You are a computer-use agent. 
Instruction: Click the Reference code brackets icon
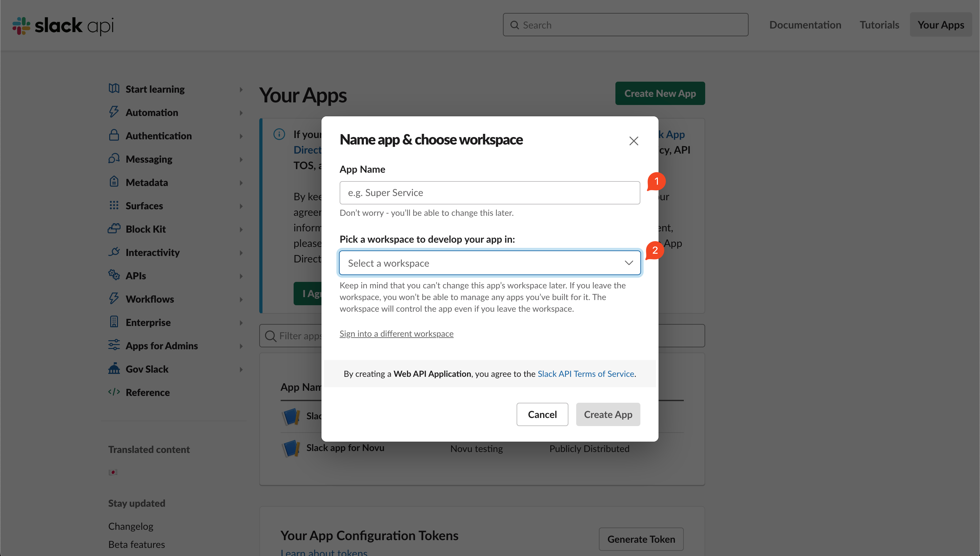[x=114, y=392]
